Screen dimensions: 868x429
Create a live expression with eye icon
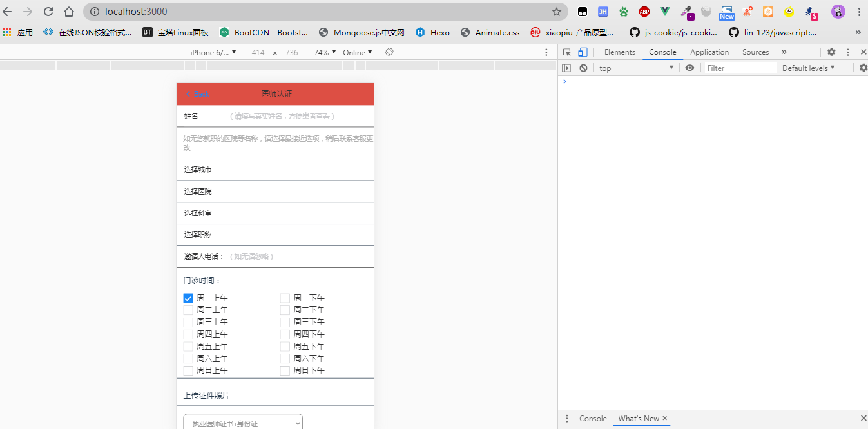click(690, 68)
